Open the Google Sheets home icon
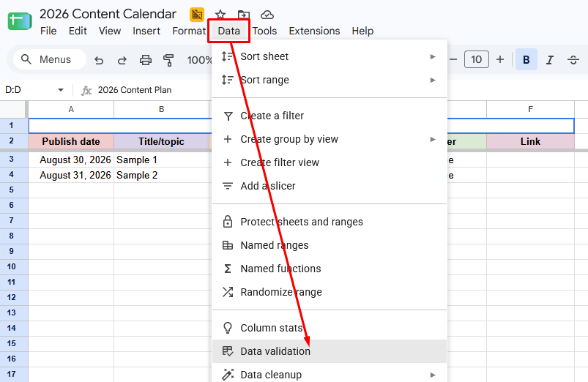 click(x=20, y=21)
